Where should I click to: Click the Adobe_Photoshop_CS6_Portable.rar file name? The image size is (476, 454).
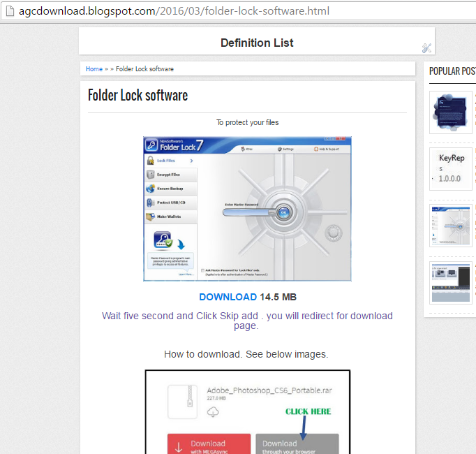coord(269,390)
